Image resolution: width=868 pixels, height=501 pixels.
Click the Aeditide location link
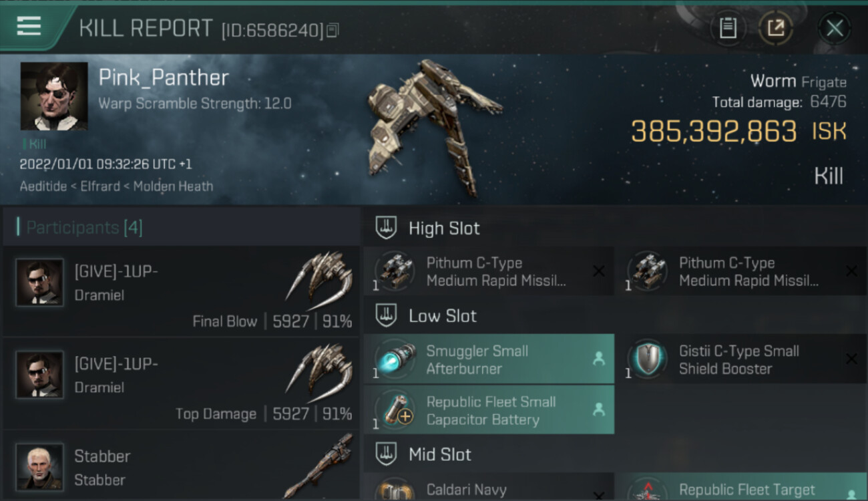tap(43, 186)
